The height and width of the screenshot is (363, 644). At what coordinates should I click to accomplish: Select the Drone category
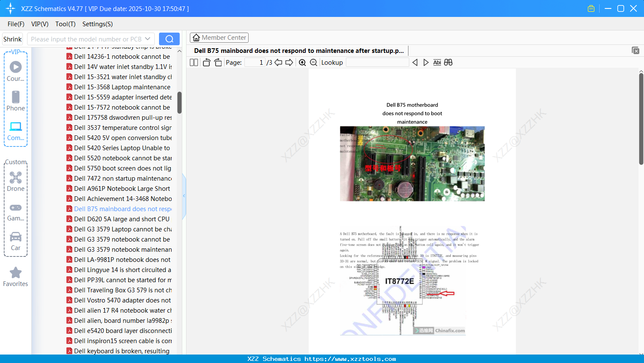(x=16, y=181)
